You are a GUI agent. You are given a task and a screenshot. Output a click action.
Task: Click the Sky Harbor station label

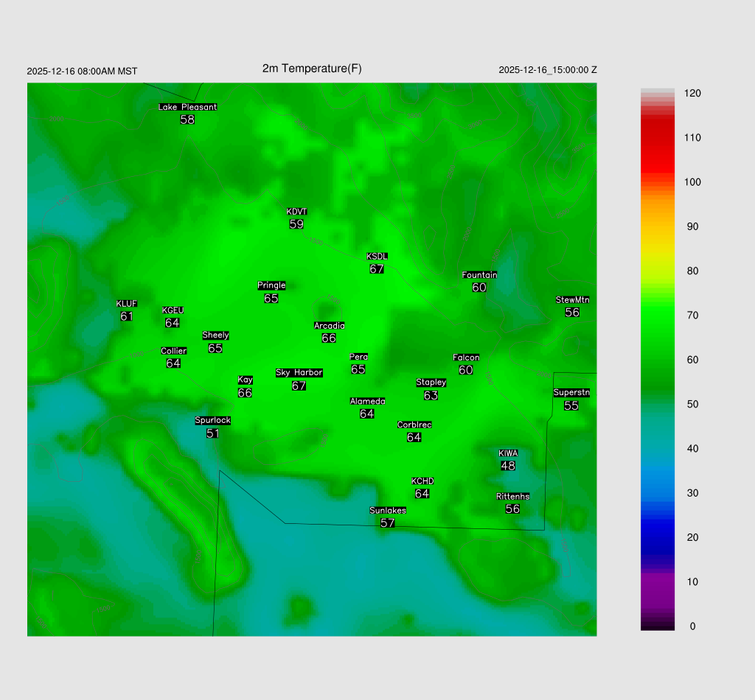299,373
